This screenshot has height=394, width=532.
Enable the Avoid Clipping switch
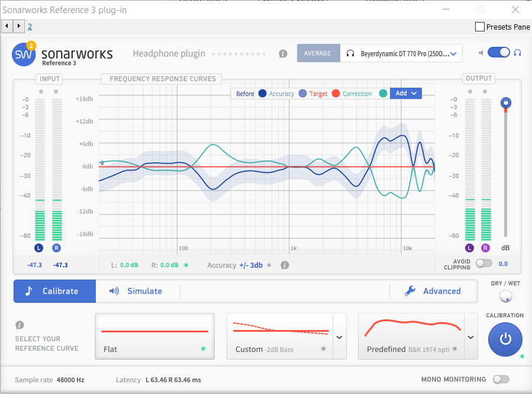pyautogui.click(x=484, y=263)
